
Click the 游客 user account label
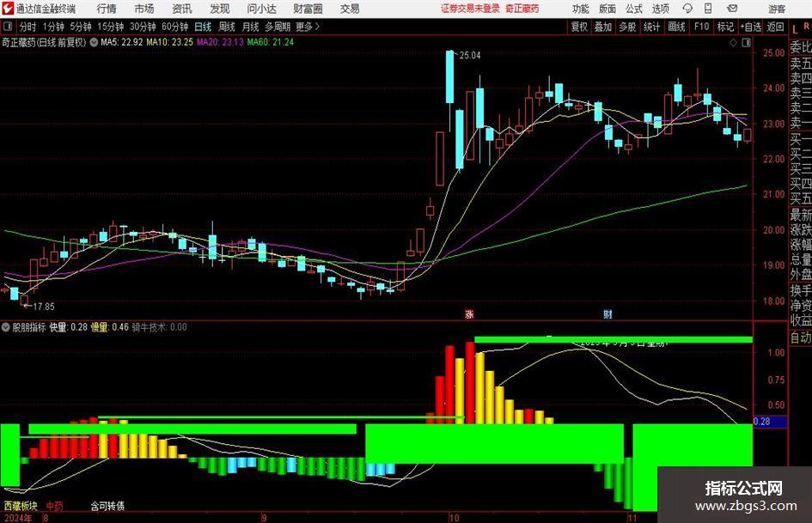point(776,9)
